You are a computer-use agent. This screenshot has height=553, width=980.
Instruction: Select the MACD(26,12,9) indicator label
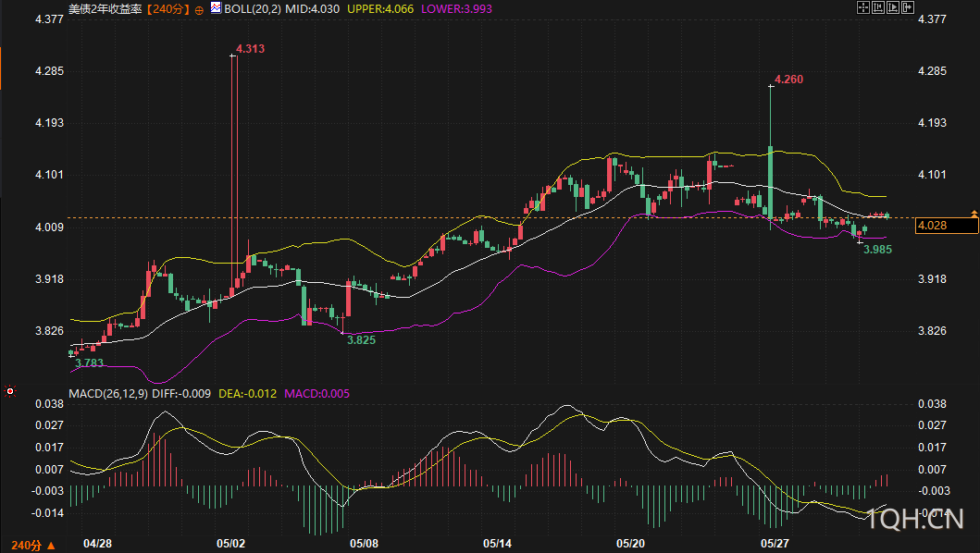pos(108,394)
